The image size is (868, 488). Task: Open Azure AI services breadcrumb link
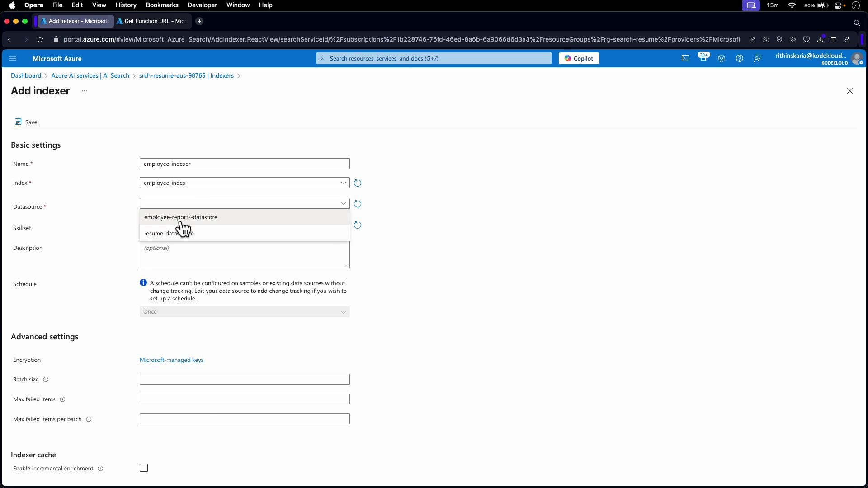90,76
